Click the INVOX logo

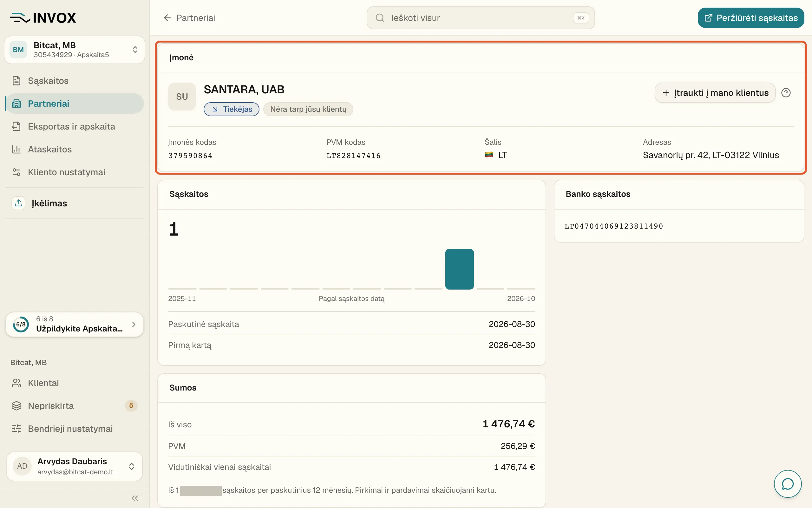click(x=43, y=18)
